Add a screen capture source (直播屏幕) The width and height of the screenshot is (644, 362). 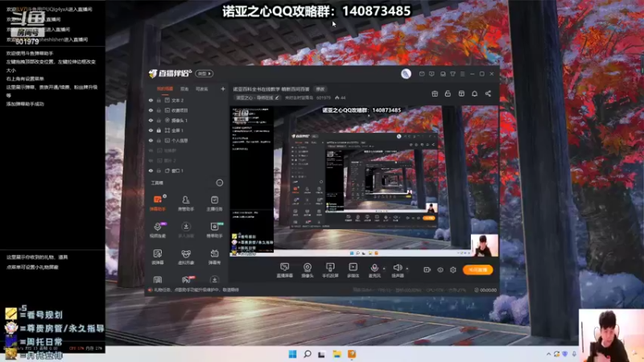tap(285, 270)
